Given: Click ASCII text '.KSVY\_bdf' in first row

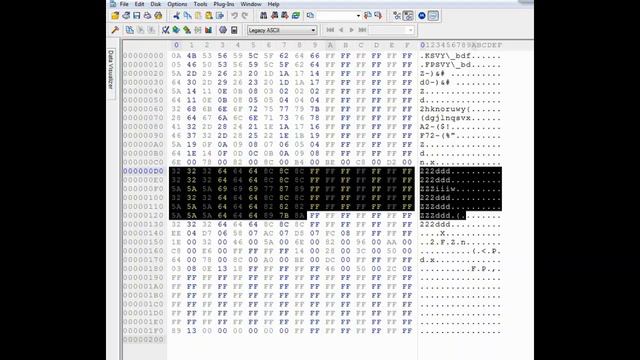Looking at the screenshot, I should click(445, 56).
